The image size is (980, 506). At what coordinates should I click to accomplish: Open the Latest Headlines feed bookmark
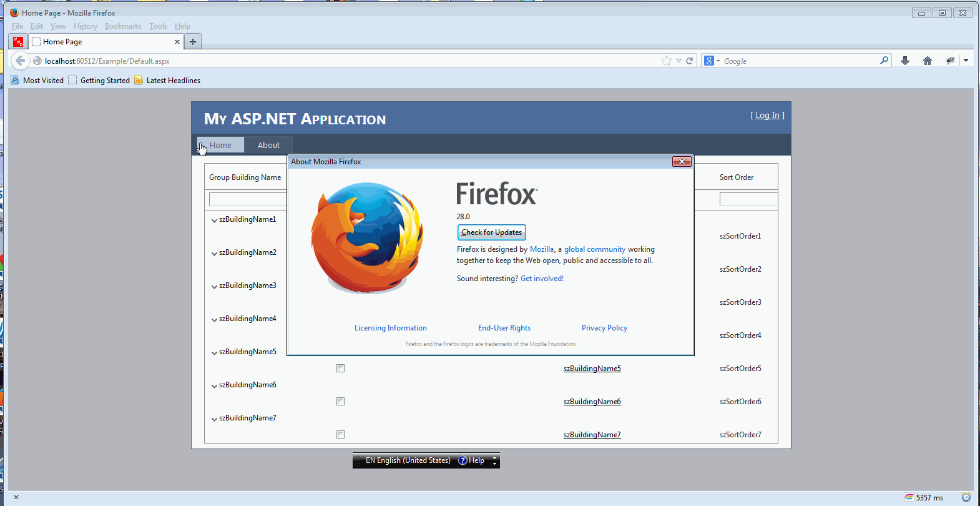pyautogui.click(x=167, y=80)
